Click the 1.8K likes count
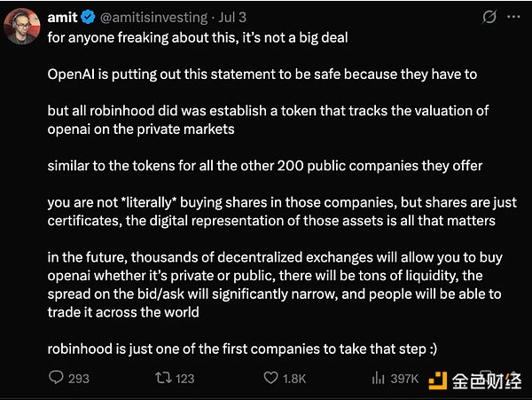 point(294,379)
